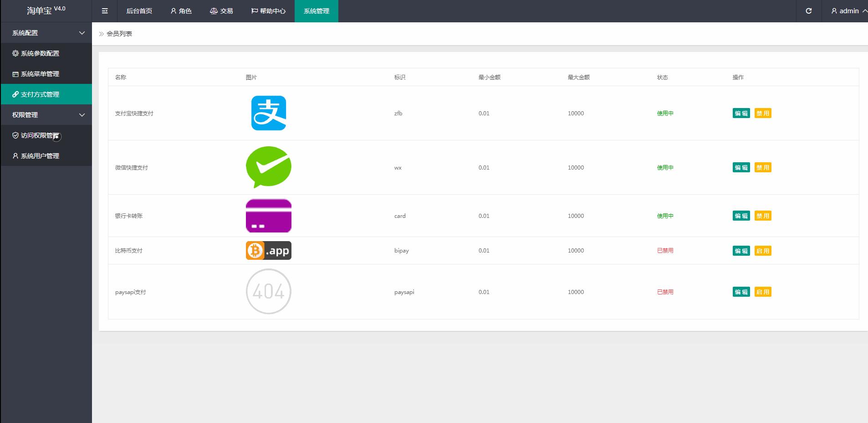Collapse the 权限管理 sidebar group
868x423 pixels.
[x=46, y=115]
